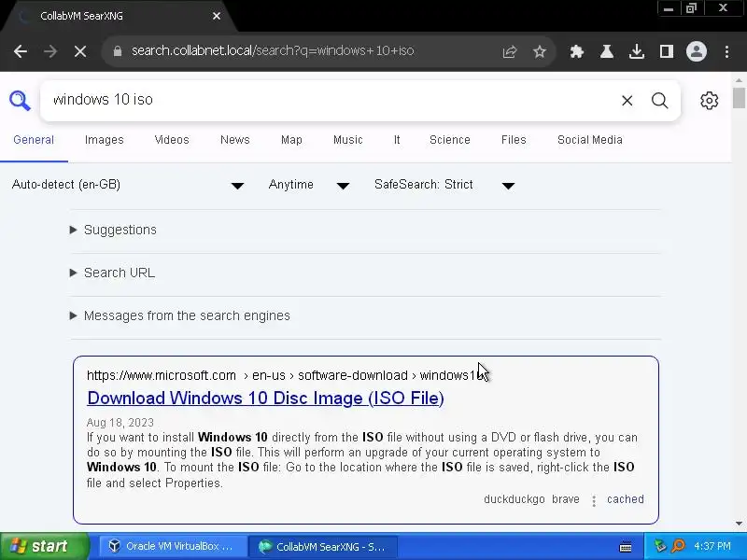Bookmark this page with the star
Image resolution: width=747 pixels, height=560 pixels.
[x=540, y=51]
